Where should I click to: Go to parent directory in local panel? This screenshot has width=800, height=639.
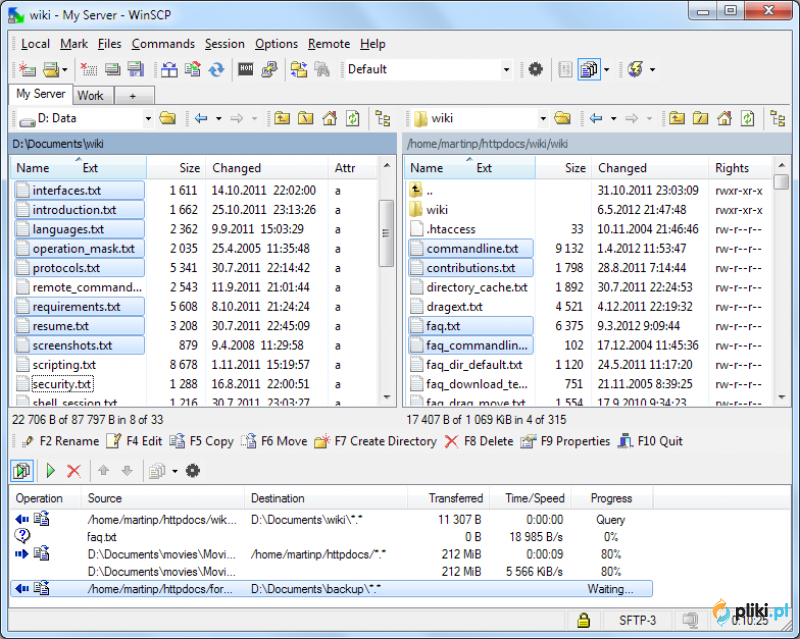(282, 118)
